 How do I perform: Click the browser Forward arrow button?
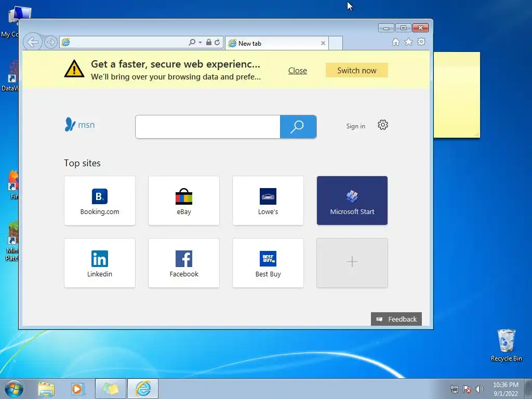(x=51, y=43)
